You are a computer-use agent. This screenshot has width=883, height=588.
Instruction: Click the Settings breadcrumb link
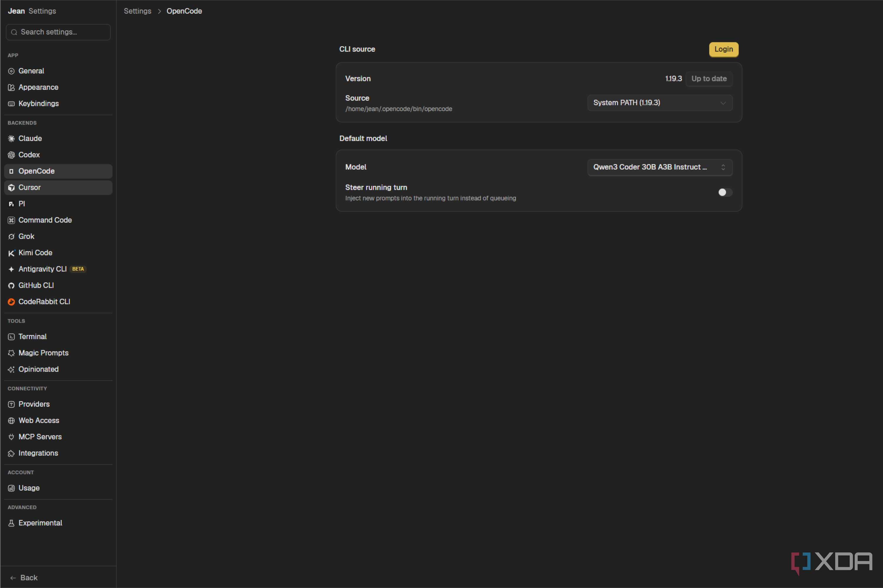(137, 11)
